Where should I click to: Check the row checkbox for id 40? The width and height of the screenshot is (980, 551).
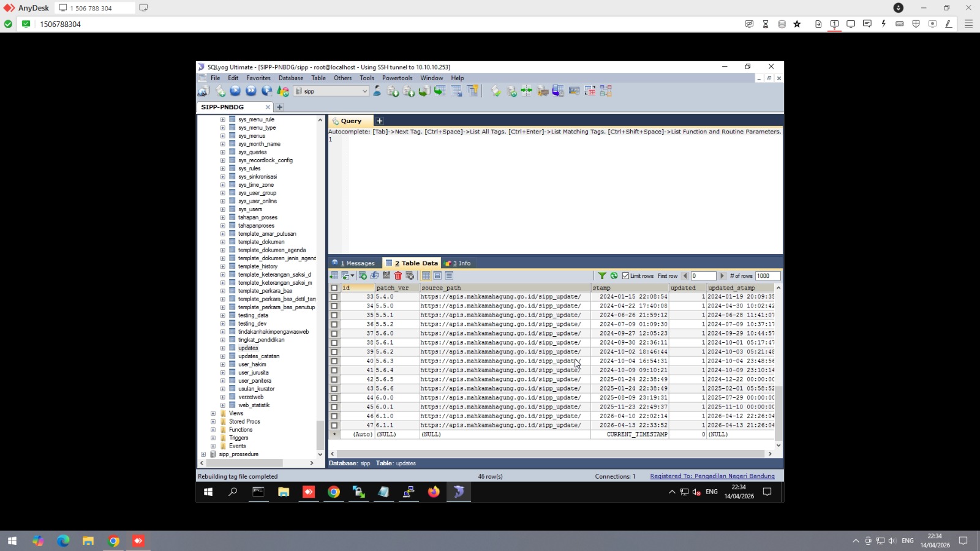coord(334,361)
